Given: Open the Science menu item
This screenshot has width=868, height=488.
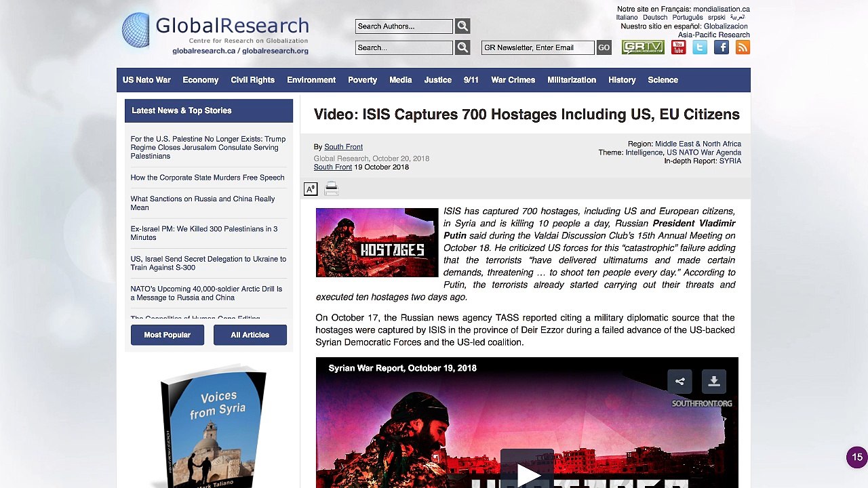Looking at the screenshot, I should [x=663, y=80].
